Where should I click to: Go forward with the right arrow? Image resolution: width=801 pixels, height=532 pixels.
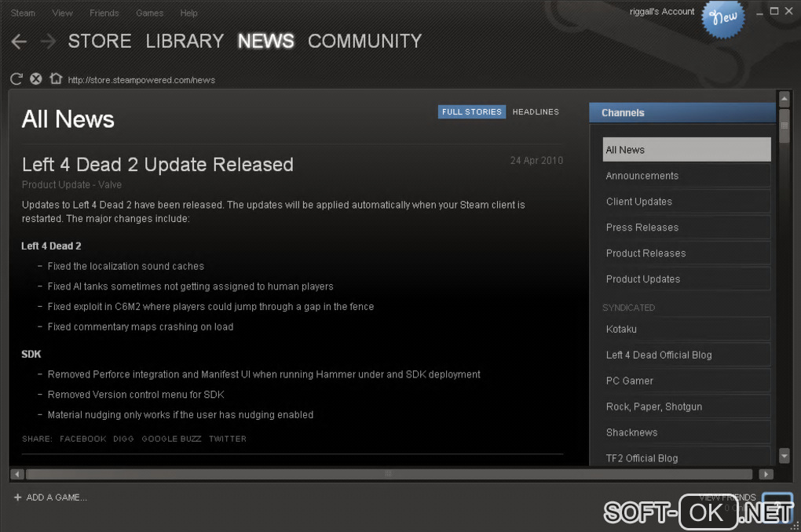coord(48,42)
